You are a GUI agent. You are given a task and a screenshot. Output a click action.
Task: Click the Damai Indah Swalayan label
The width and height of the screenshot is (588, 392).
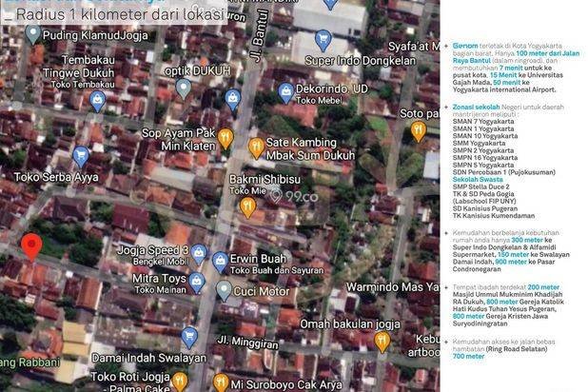point(148,358)
